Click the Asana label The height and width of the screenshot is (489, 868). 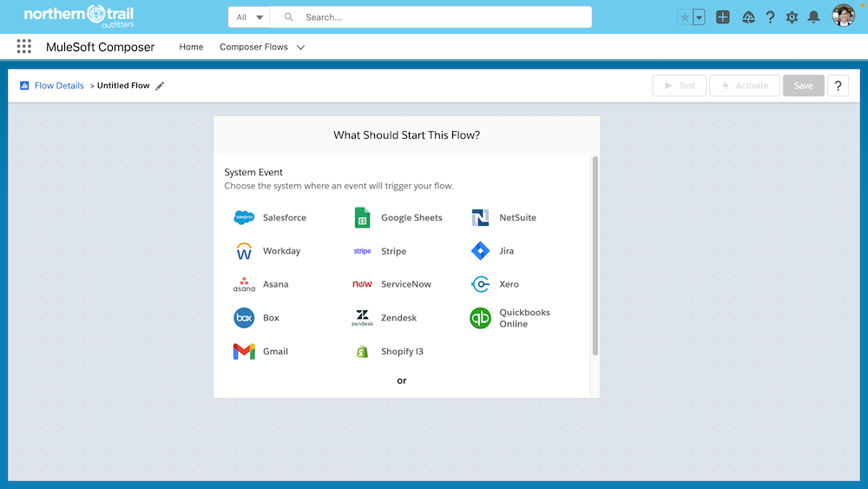pos(275,284)
